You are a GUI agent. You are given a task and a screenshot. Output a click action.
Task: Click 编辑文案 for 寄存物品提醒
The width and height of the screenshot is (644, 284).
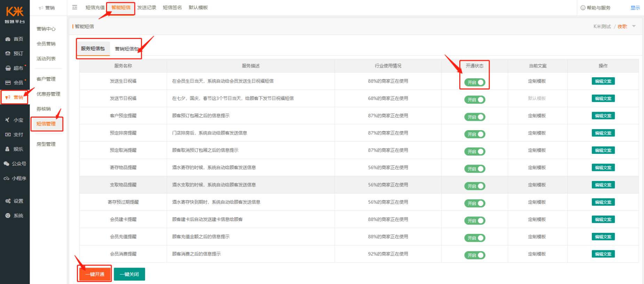603,167
